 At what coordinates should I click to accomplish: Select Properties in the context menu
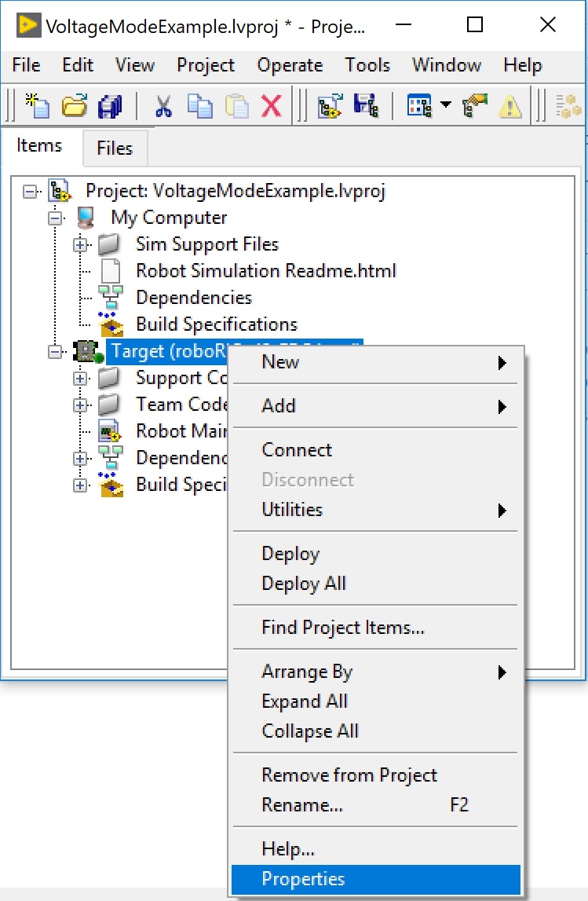click(x=375, y=879)
